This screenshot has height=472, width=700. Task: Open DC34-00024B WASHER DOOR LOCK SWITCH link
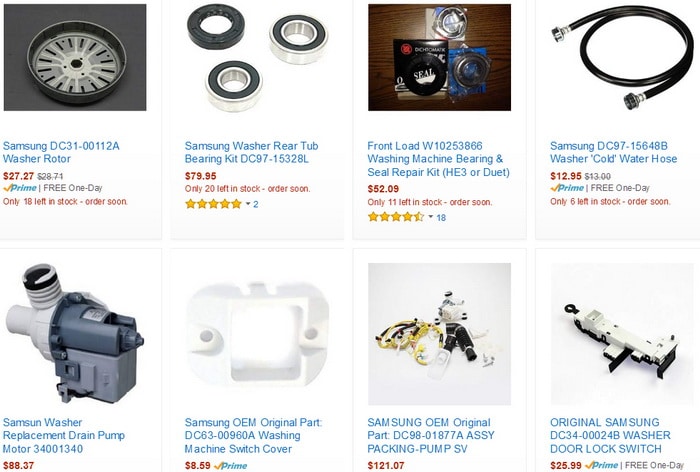coord(610,435)
